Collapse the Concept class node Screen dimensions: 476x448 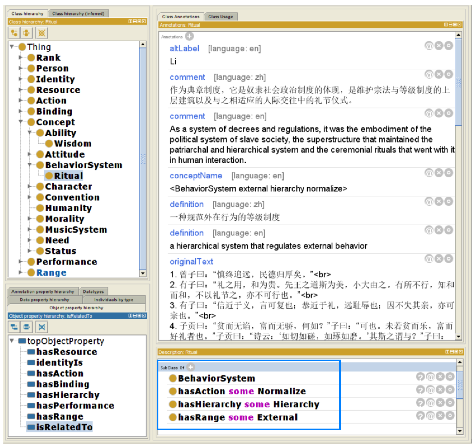coord(21,122)
